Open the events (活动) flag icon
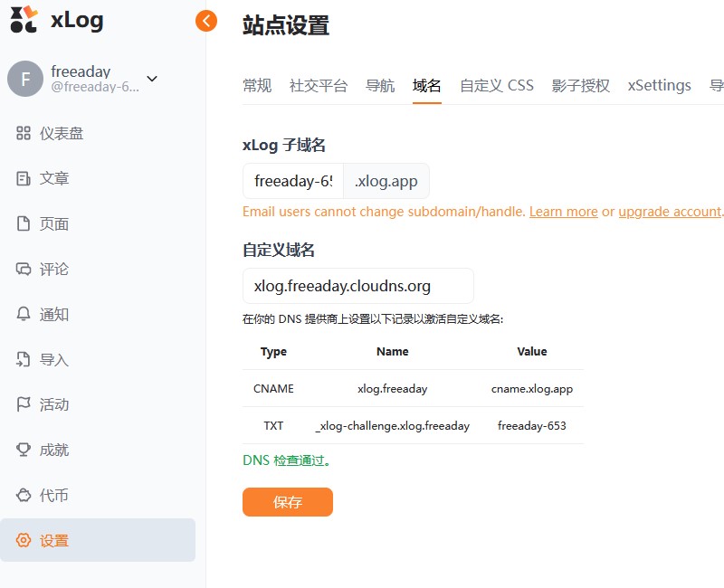This screenshot has height=588, width=724. click(24, 405)
